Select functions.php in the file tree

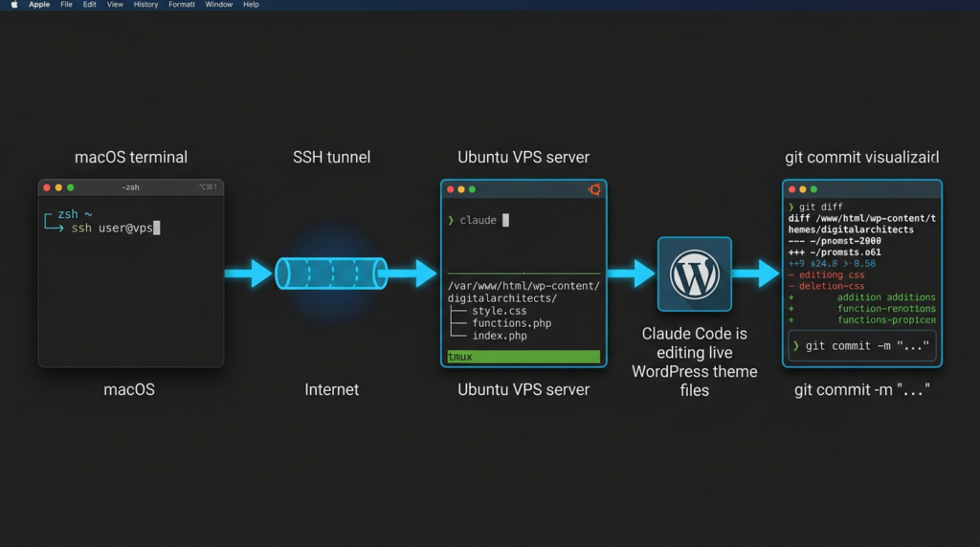point(511,323)
